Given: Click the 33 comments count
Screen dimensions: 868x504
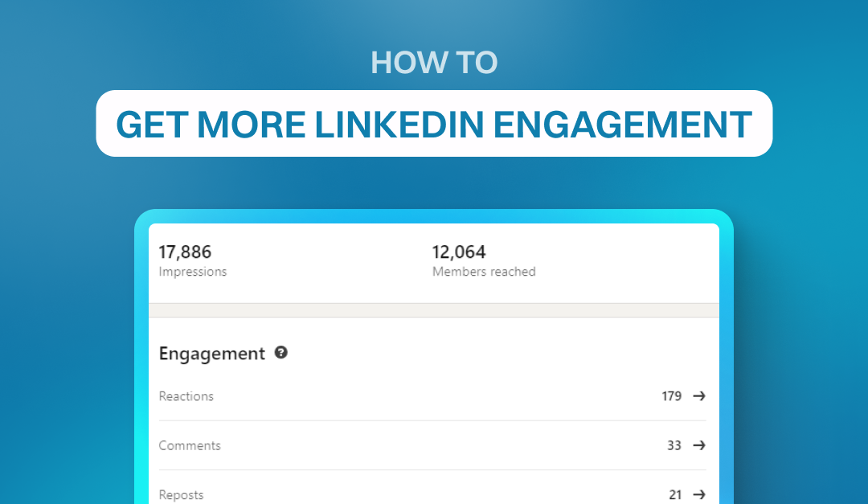Looking at the screenshot, I should coord(674,445).
